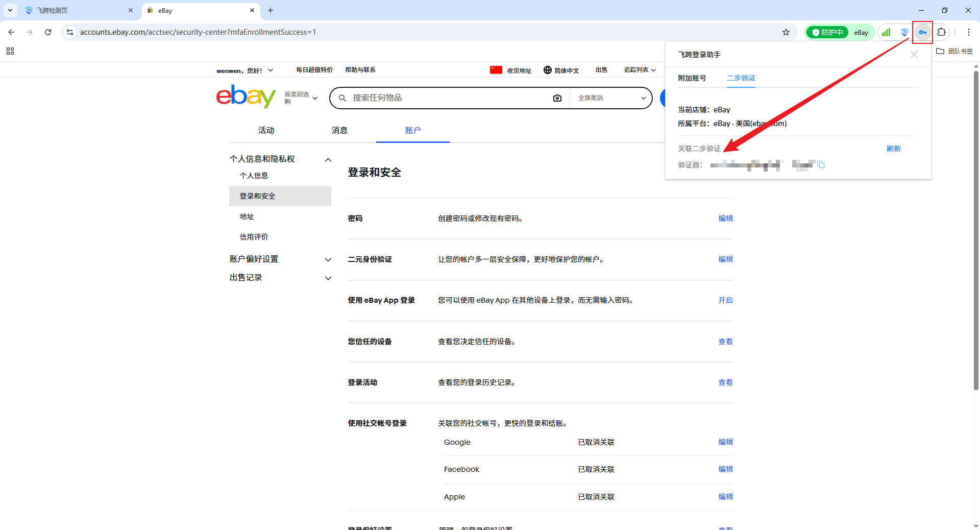Switch to the 活动 tab
This screenshot has width=980, height=530.
coord(266,130)
